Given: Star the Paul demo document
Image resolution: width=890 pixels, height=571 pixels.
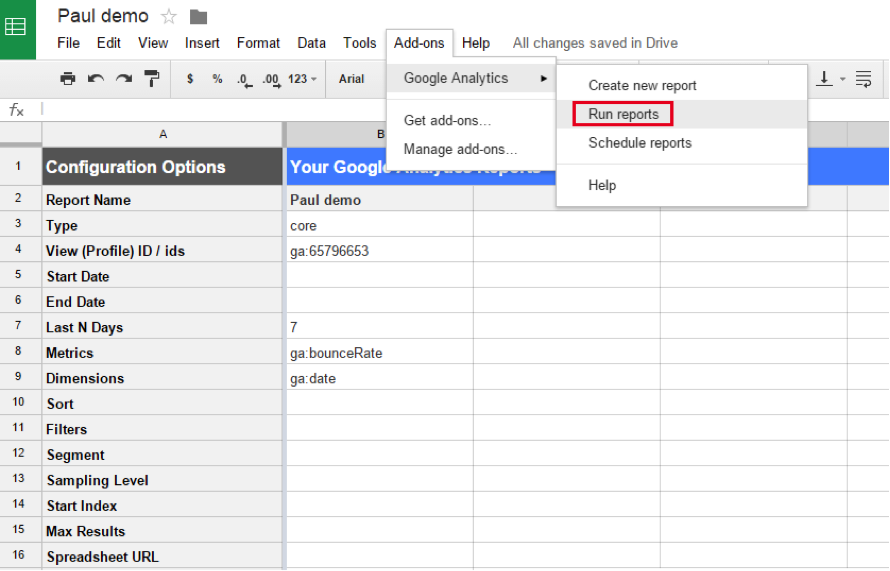Looking at the screenshot, I should pyautogui.click(x=169, y=17).
